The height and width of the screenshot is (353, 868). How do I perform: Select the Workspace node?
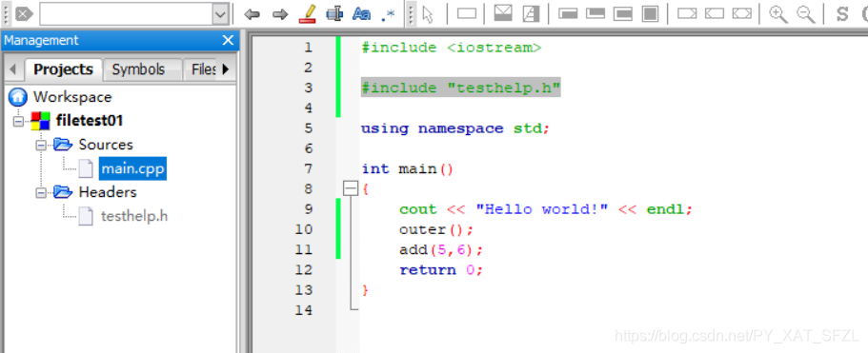click(72, 97)
